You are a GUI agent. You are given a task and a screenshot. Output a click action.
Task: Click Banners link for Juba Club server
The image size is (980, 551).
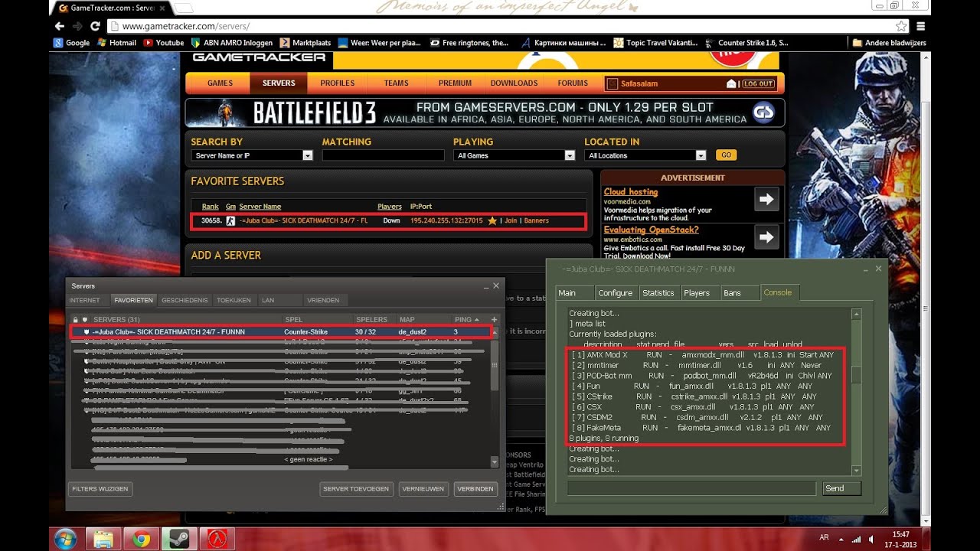click(536, 220)
